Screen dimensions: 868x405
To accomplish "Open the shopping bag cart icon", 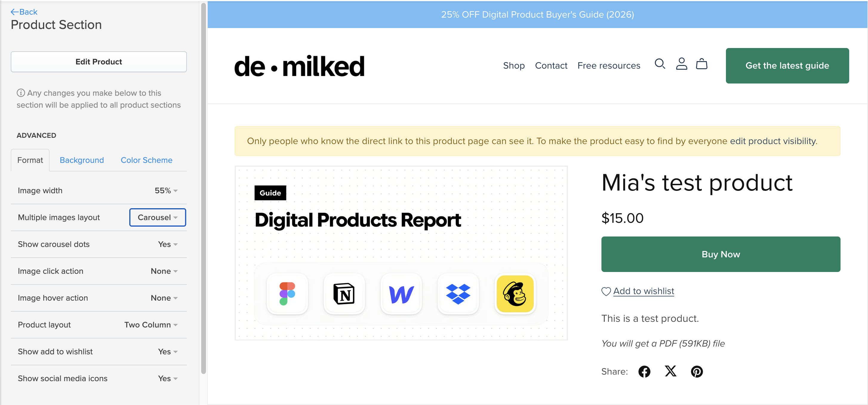I will [x=701, y=64].
